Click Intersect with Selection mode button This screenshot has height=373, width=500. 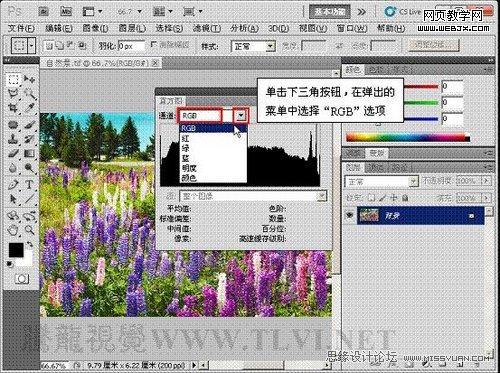coord(82,46)
